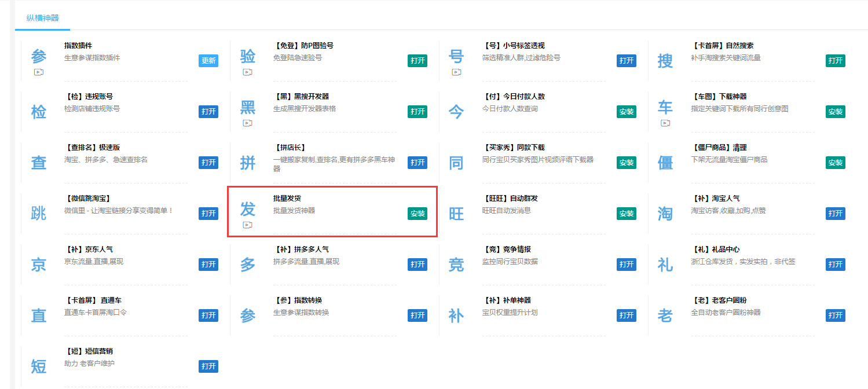Play the video tutorial under 车 icon

click(665, 123)
